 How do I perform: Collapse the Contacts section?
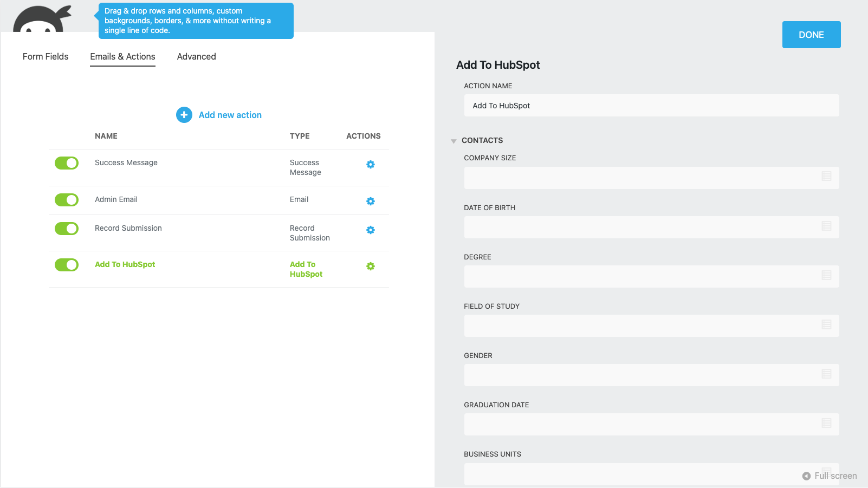coord(454,140)
